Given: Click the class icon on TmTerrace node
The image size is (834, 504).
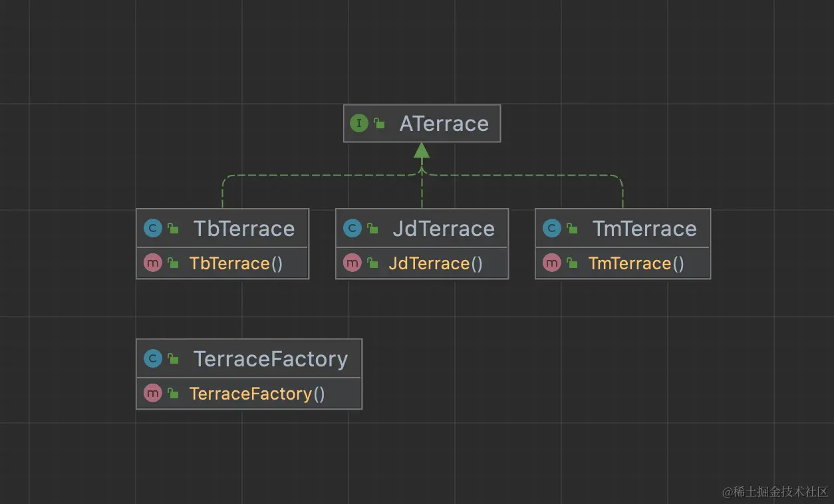Looking at the screenshot, I should coord(551,229).
